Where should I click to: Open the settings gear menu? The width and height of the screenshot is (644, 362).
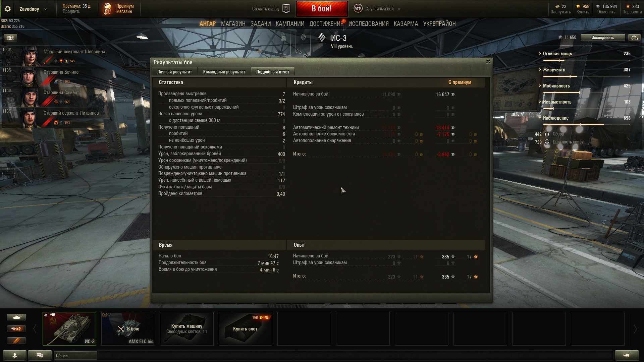pyautogui.click(x=7, y=9)
